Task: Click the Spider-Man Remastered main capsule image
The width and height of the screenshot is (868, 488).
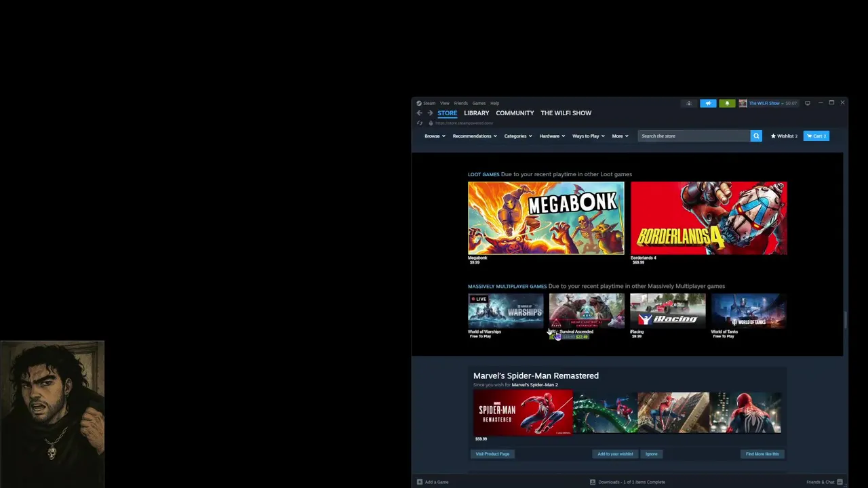Action: 523,413
